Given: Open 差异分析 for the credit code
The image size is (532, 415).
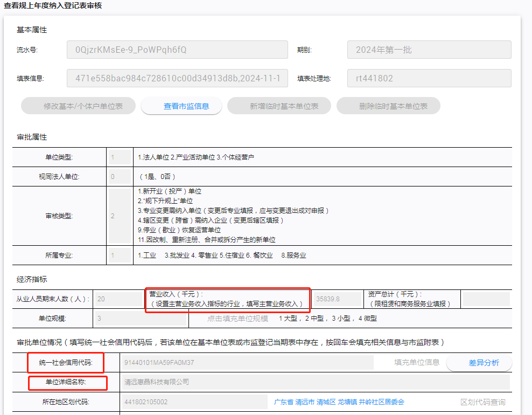Looking at the screenshot, I should pos(479,363).
